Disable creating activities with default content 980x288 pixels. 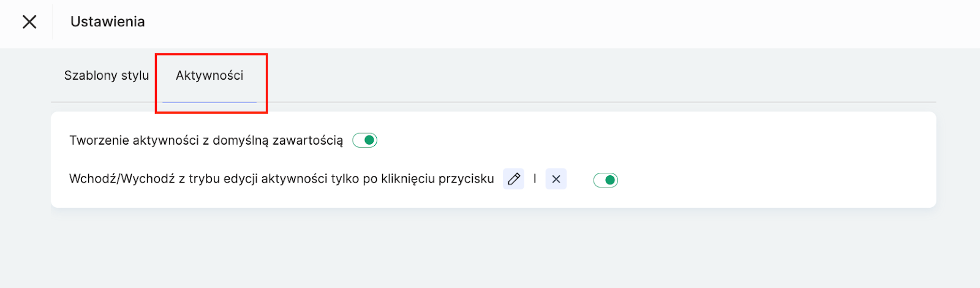point(365,140)
